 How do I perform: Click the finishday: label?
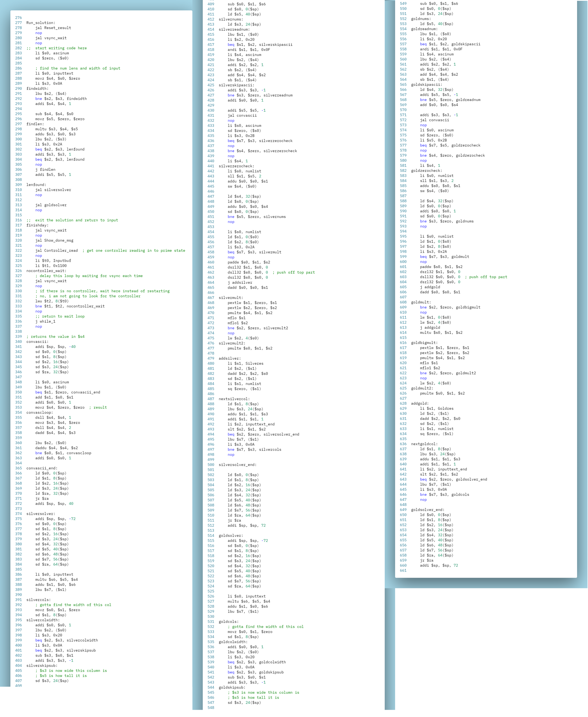coord(37,225)
